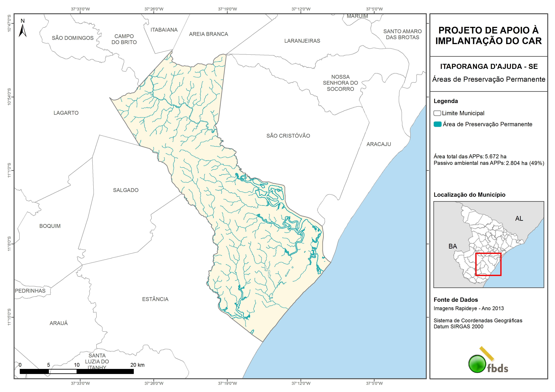
Task: Click ITAPORANGA D'AJUDA - SE heading
Action: coord(489,66)
